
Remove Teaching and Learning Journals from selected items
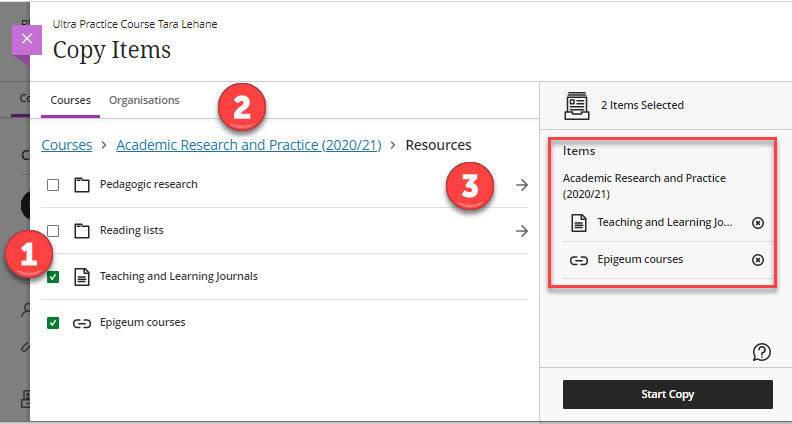click(x=757, y=222)
